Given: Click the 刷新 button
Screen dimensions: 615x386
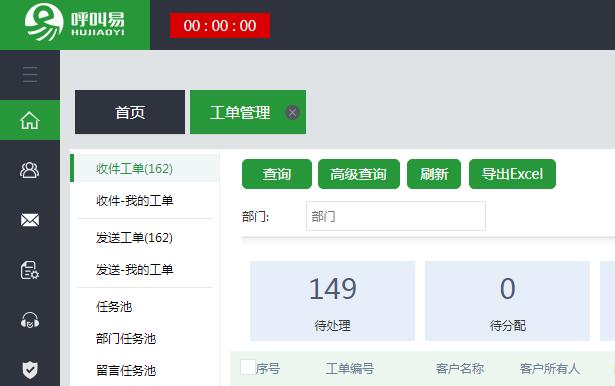Looking at the screenshot, I should point(434,174).
